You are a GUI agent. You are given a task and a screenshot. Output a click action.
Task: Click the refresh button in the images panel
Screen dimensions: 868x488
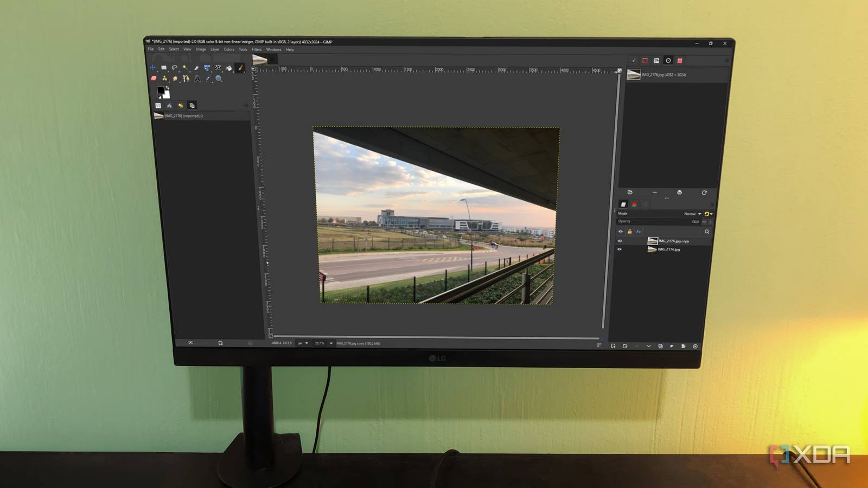coord(704,192)
